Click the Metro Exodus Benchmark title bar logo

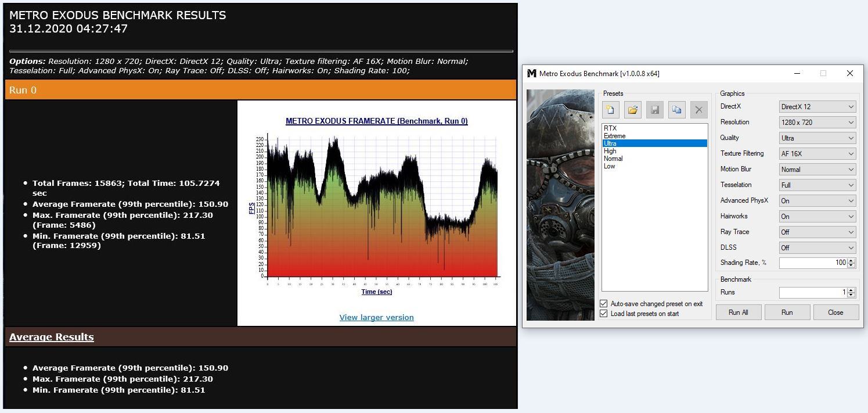(531, 74)
